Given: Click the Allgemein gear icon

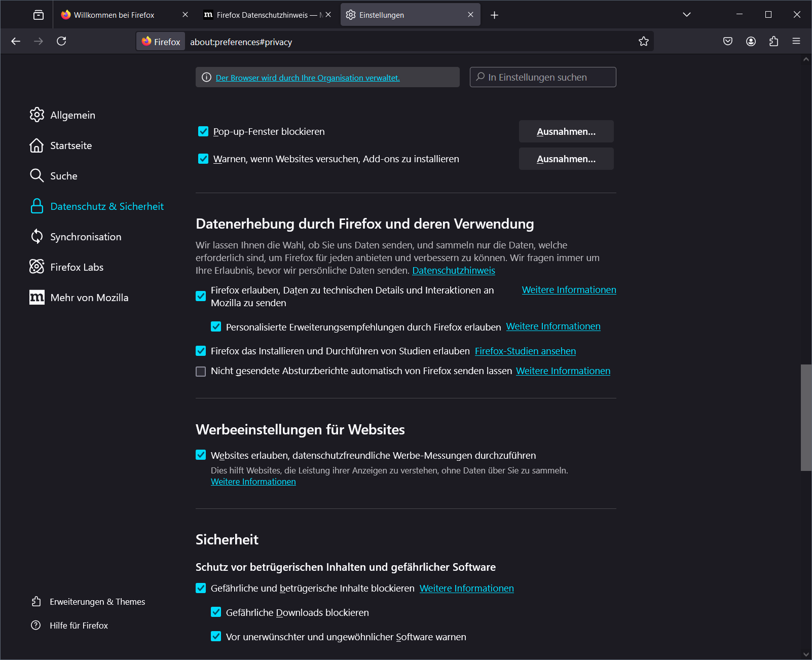Looking at the screenshot, I should (x=36, y=115).
